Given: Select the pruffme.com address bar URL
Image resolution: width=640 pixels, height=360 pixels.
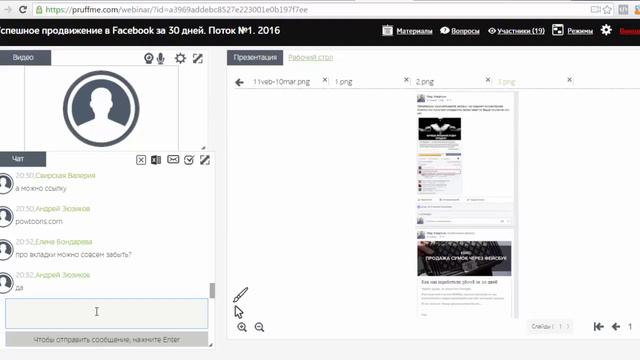Looking at the screenshot, I should [176, 9].
